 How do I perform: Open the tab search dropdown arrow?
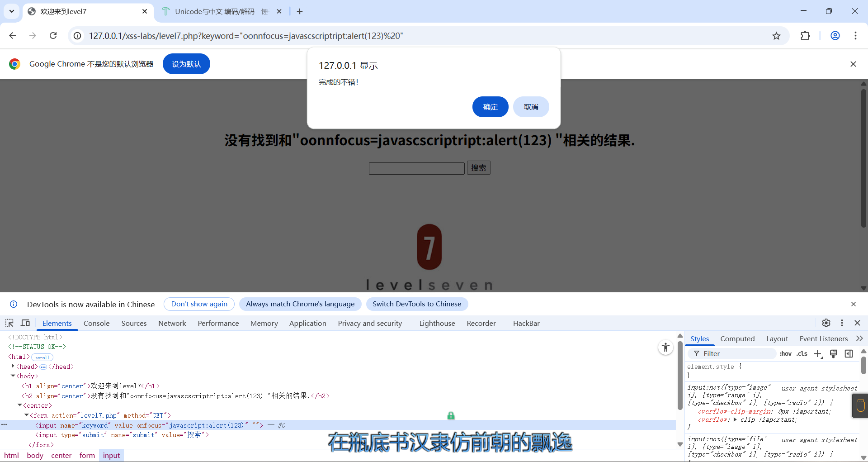[12, 11]
